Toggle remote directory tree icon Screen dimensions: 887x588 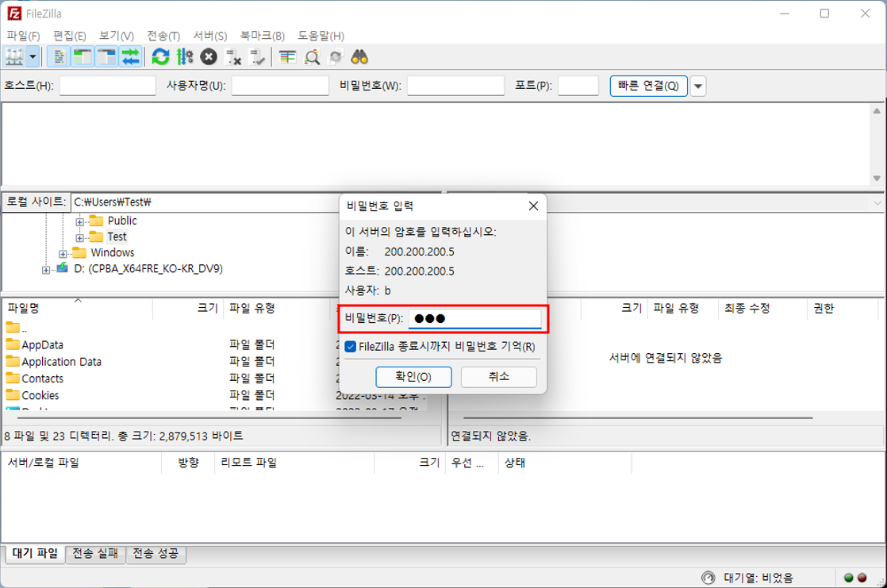(106, 57)
